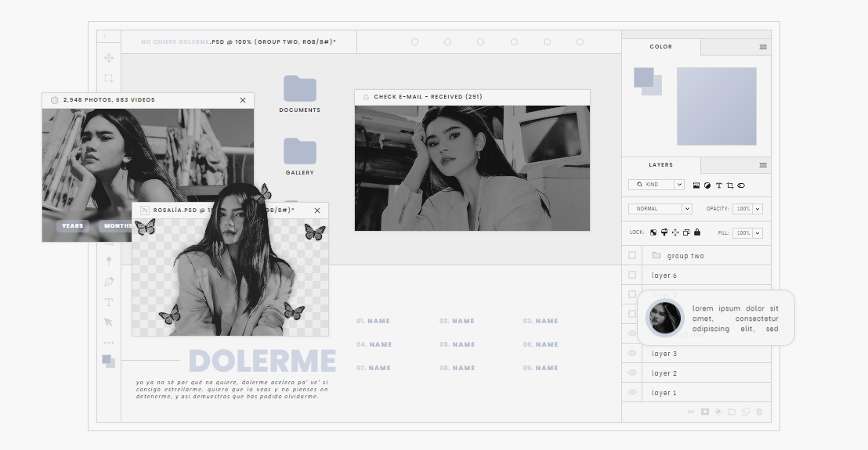Click the Fill 100% value field
The image size is (868, 450).
coord(743,232)
